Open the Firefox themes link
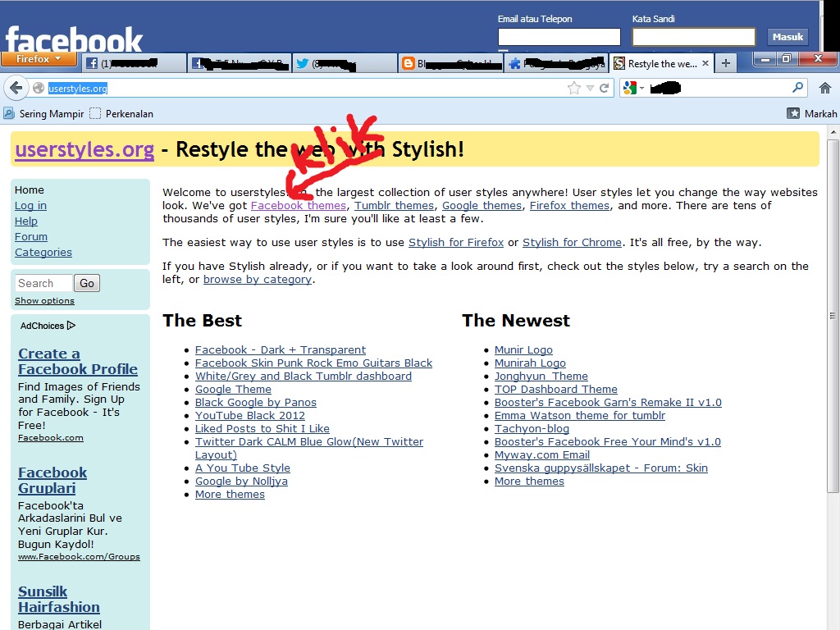Screen dimensions: 840x630 [569, 205]
